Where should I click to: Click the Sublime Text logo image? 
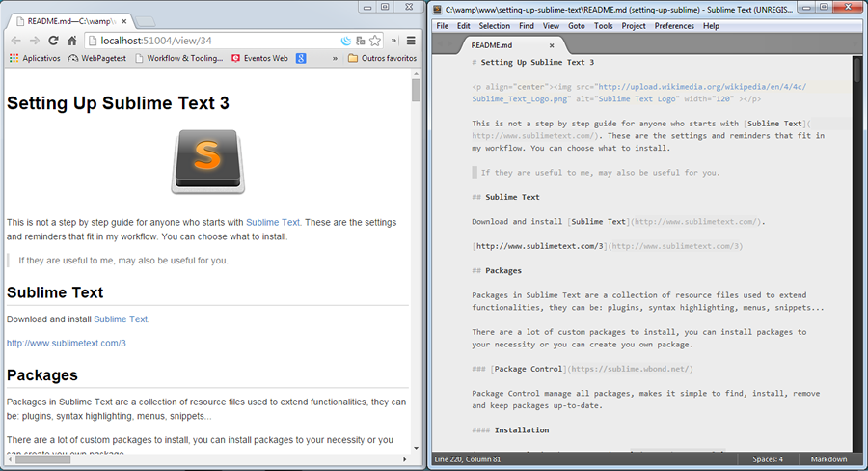tap(207, 162)
